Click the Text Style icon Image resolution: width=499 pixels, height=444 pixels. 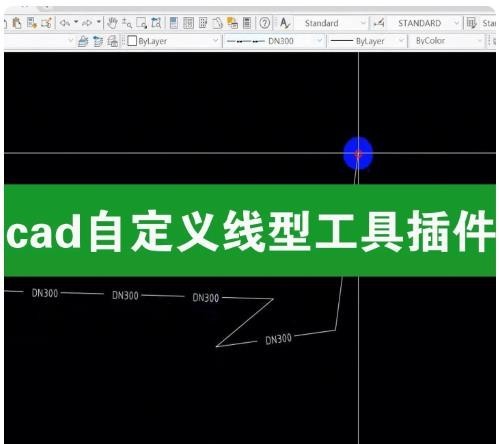point(285,23)
